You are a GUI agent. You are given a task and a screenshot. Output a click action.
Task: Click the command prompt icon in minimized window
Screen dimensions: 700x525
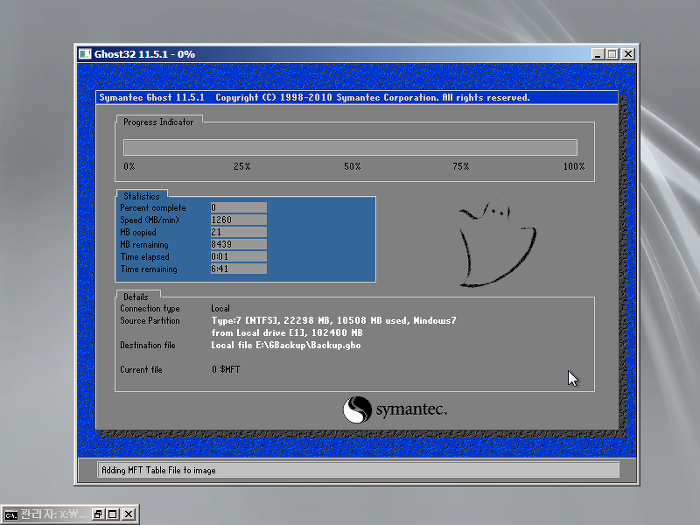click(11, 515)
